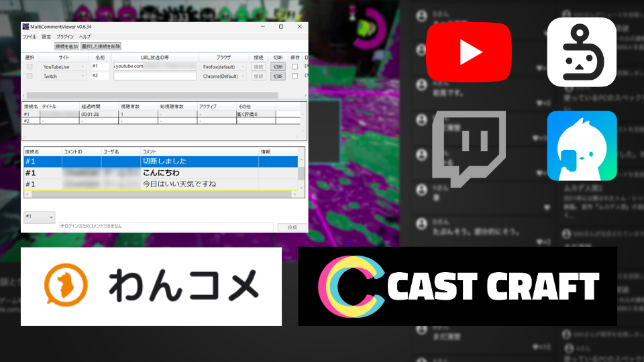644x362 pixels.
Task: Click the 切断 button in the Twitch row
Action: [278, 76]
